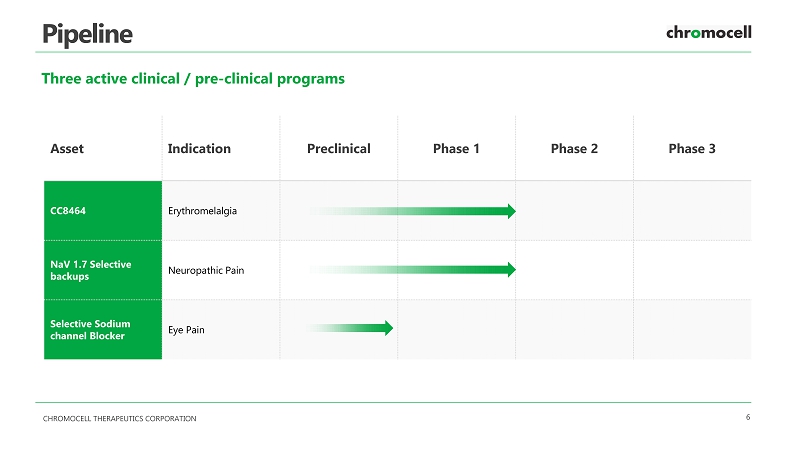This screenshot has height=449, width=800.
Task: Click the Eye Pain progress arrow
Action: point(352,328)
